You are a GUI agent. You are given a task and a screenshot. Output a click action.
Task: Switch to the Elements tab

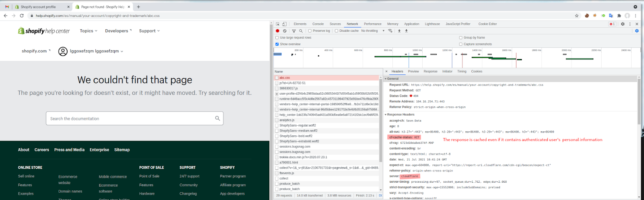[300, 24]
